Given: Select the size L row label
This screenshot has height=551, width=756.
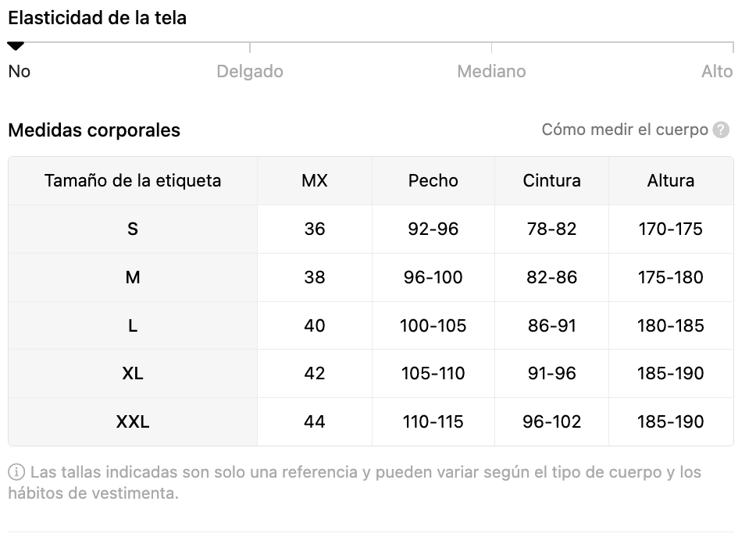Looking at the screenshot, I should [133, 325].
